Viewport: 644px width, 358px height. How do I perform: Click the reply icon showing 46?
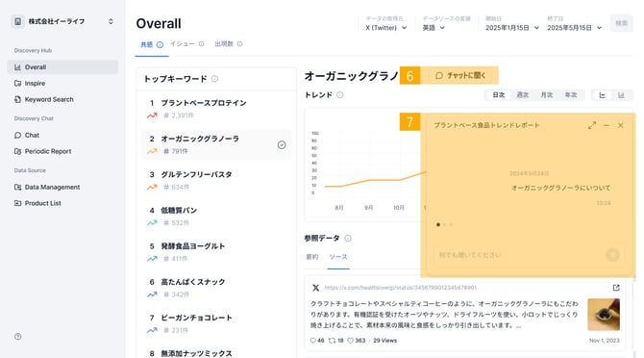[313, 341]
